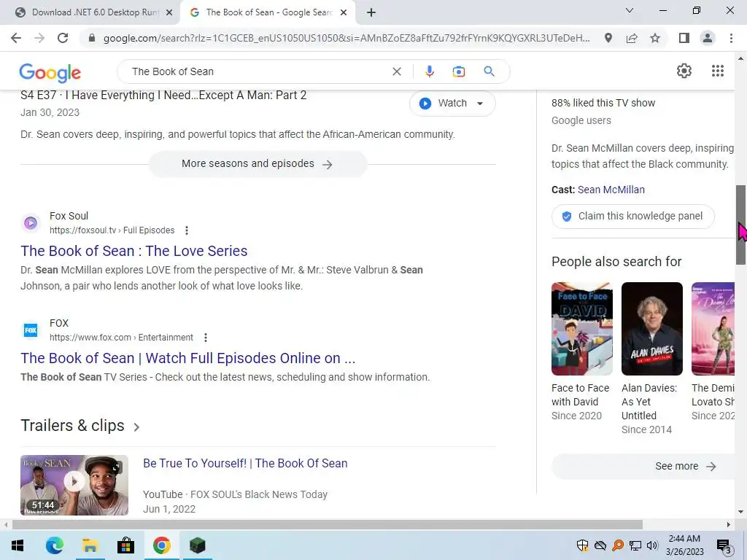Search by image camera icon
Image resolution: width=747 pixels, height=560 pixels.
tap(458, 71)
